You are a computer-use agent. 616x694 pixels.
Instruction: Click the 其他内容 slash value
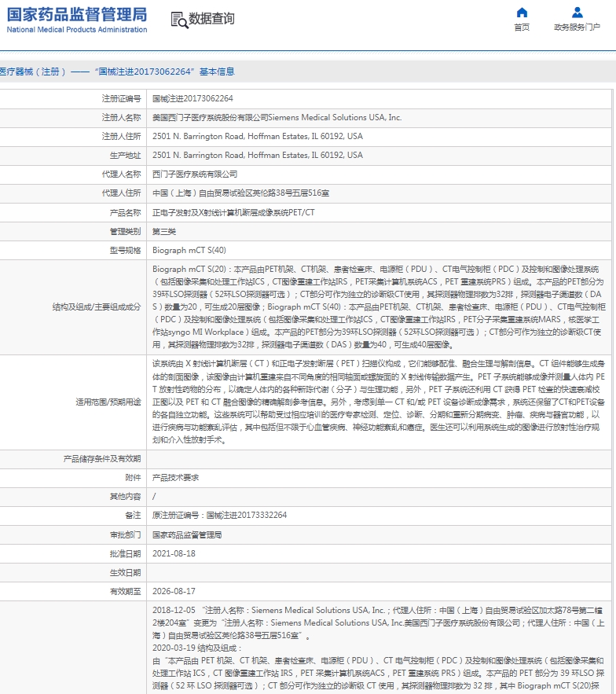154,497
